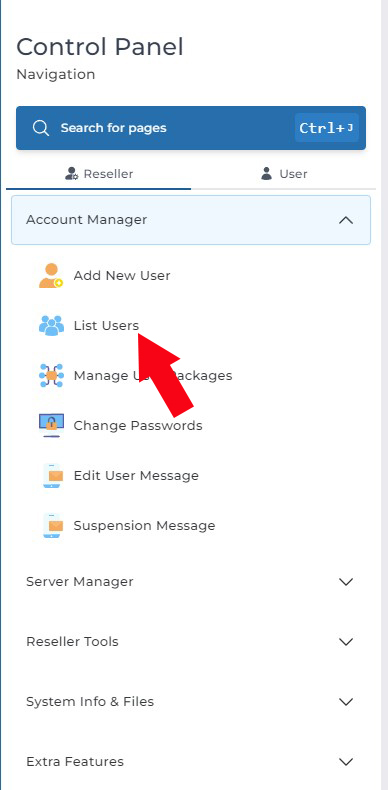388x790 pixels.
Task: Click the Edit User Message envelope icon
Action: pyautogui.click(x=53, y=476)
